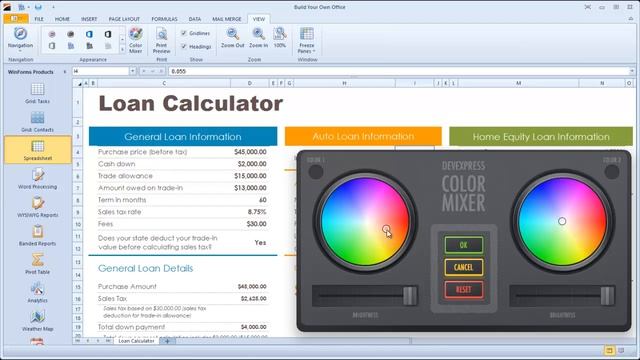Image resolution: width=640 pixels, height=360 pixels.
Task: Click the highlighted view icon in status bar
Action: coord(609,351)
